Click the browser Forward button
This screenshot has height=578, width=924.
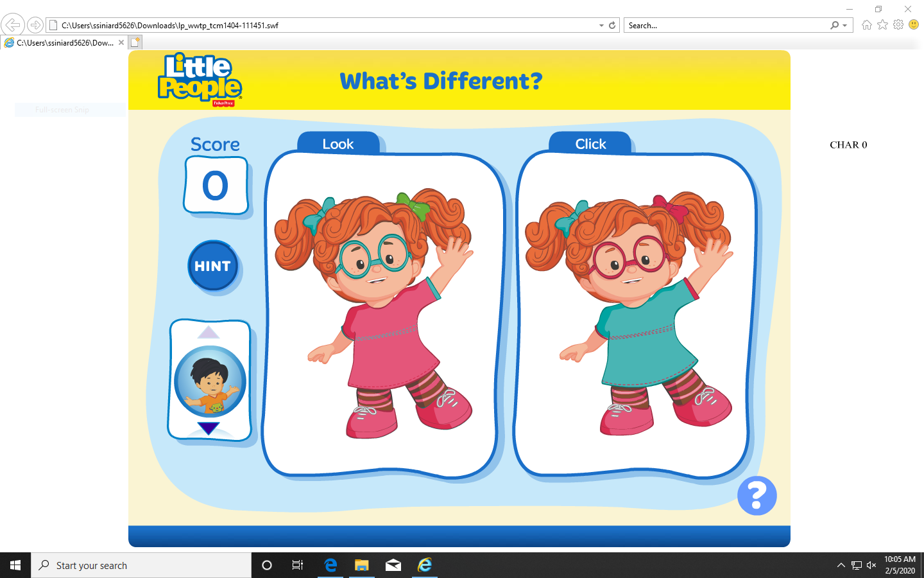click(x=35, y=25)
